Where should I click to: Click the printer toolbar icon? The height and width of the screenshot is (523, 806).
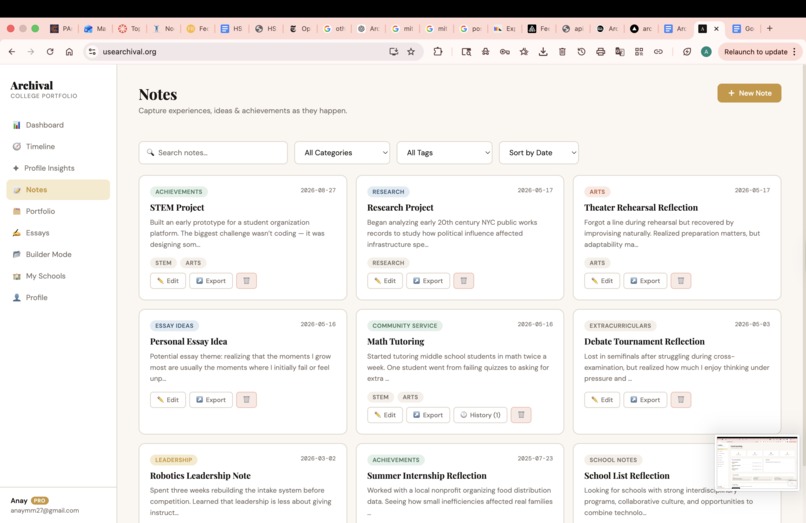click(600, 51)
